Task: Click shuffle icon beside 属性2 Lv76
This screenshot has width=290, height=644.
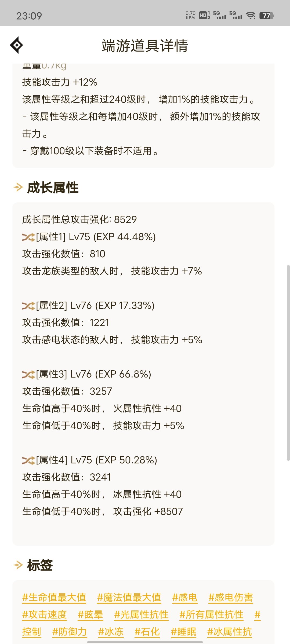Action: coord(28,306)
